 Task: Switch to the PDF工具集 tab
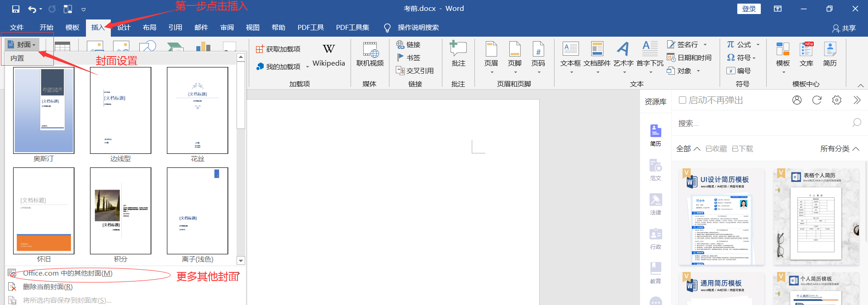click(x=352, y=28)
